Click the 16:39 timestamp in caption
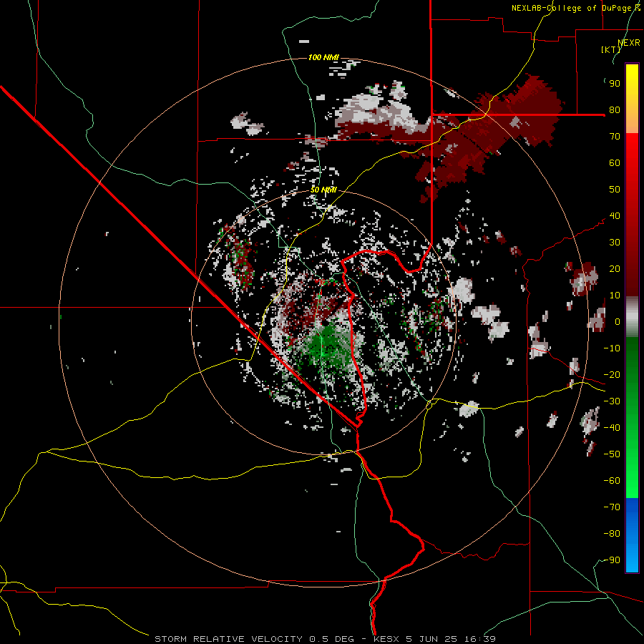644x644 pixels. point(479,639)
